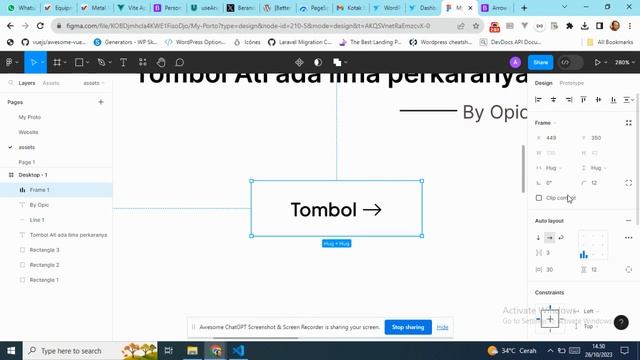Click the Individual padding icon
640x360 pixels.
point(629,269)
